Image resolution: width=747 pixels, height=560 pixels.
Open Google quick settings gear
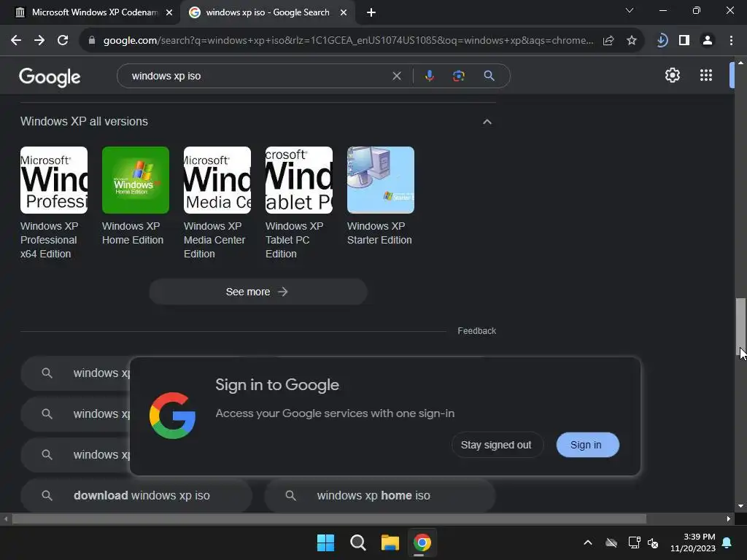(x=672, y=75)
